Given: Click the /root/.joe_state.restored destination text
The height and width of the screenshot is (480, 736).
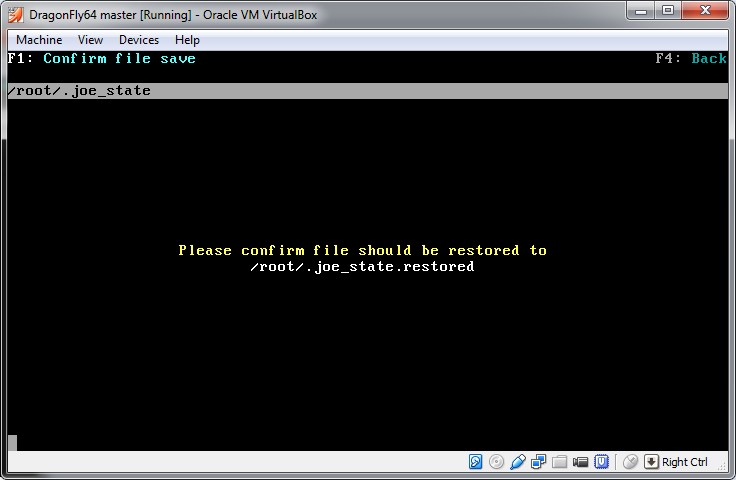Looking at the screenshot, I should pos(362,267).
